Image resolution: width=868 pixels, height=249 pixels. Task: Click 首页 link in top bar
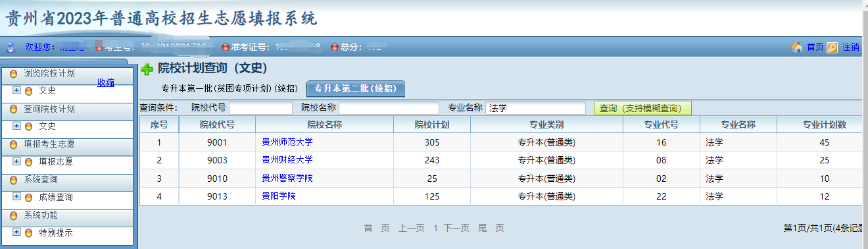coord(815,47)
